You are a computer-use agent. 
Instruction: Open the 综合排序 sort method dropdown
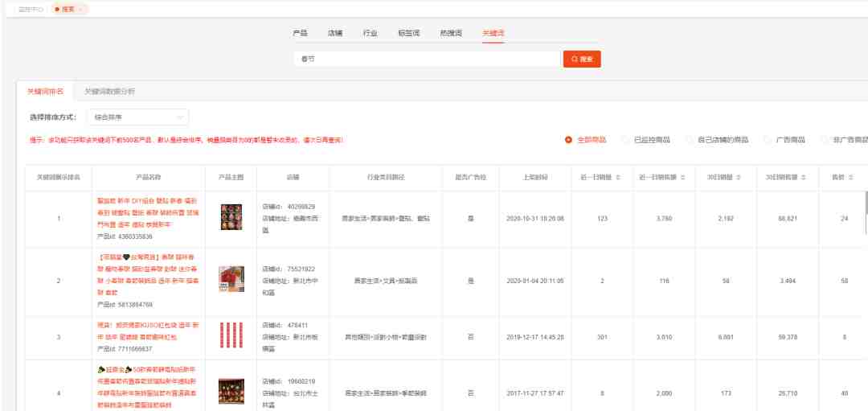pyautogui.click(x=137, y=117)
